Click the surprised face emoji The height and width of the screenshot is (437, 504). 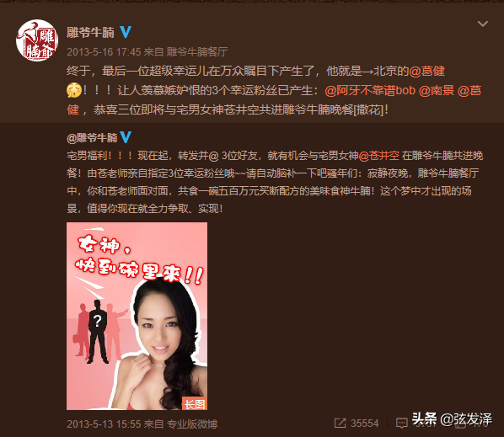74,90
